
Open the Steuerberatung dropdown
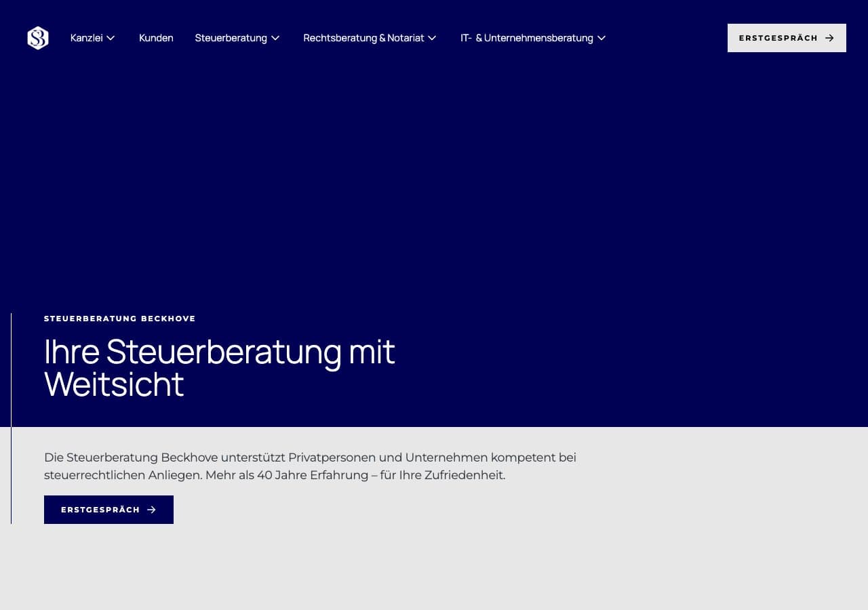click(x=231, y=38)
